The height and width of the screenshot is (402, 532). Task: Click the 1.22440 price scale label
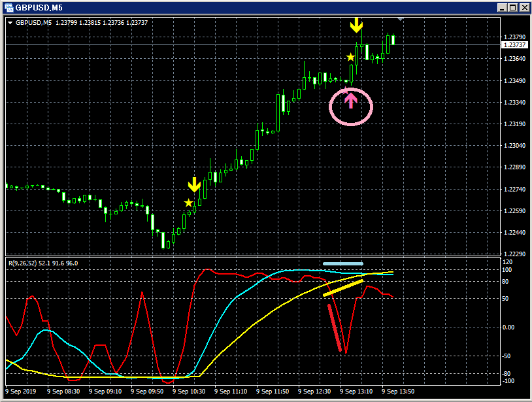[515, 233]
